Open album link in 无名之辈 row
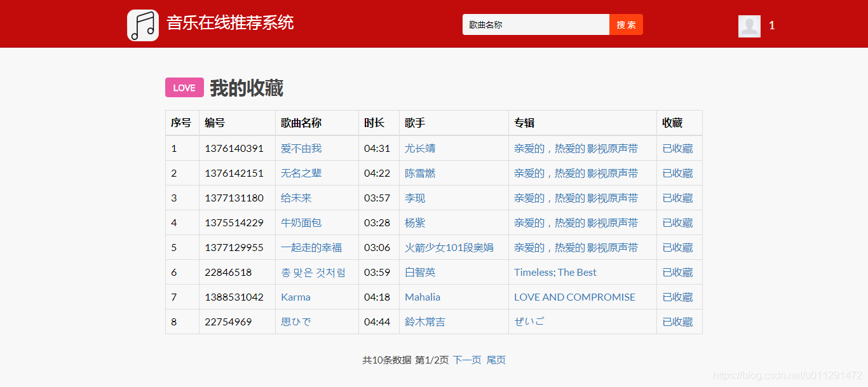Viewport: 868px width, 387px height. [x=576, y=173]
